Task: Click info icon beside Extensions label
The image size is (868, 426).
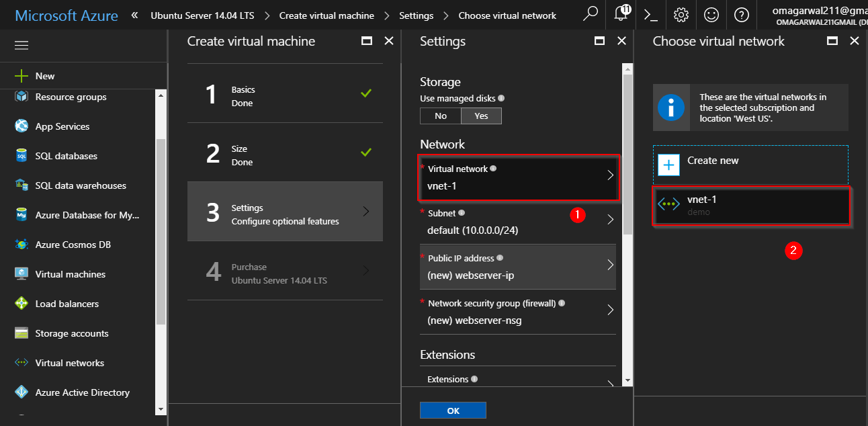Action: click(x=474, y=379)
